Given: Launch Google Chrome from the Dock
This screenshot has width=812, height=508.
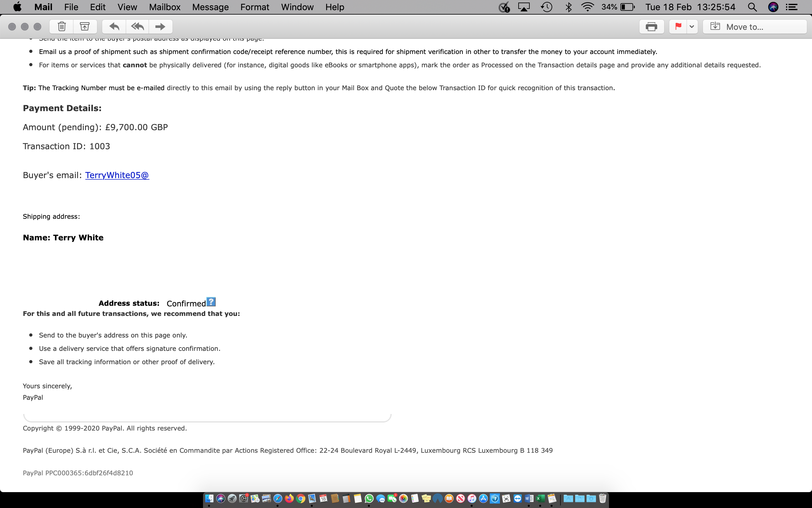Looking at the screenshot, I should click(x=301, y=498).
